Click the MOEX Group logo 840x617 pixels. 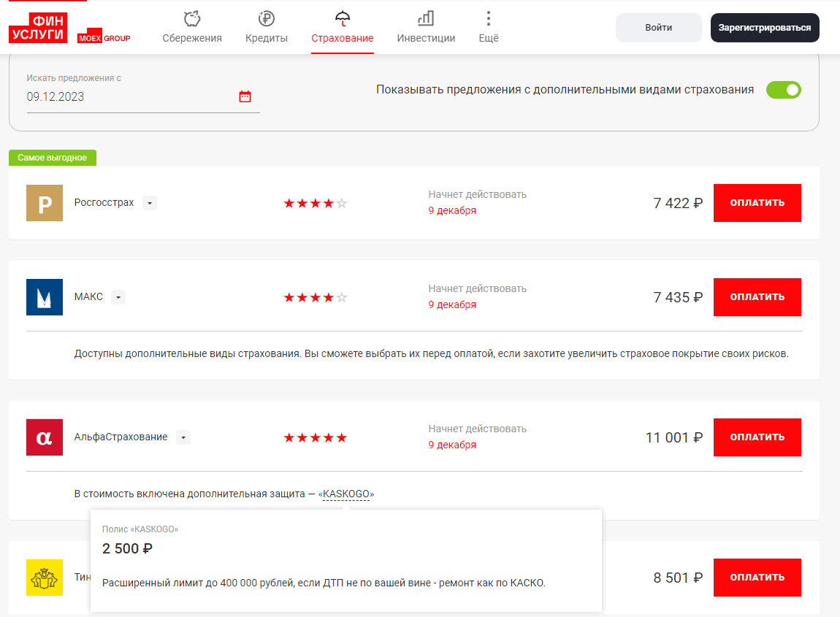pos(104,37)
